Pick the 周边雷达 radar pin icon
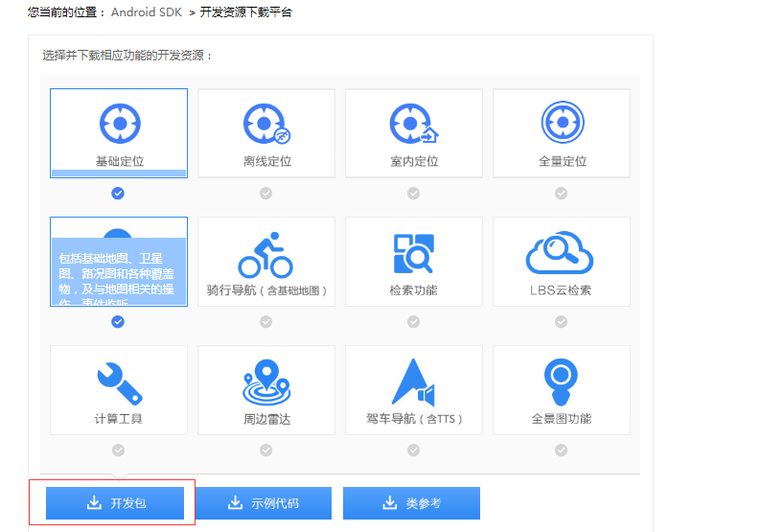 [266, 382]
